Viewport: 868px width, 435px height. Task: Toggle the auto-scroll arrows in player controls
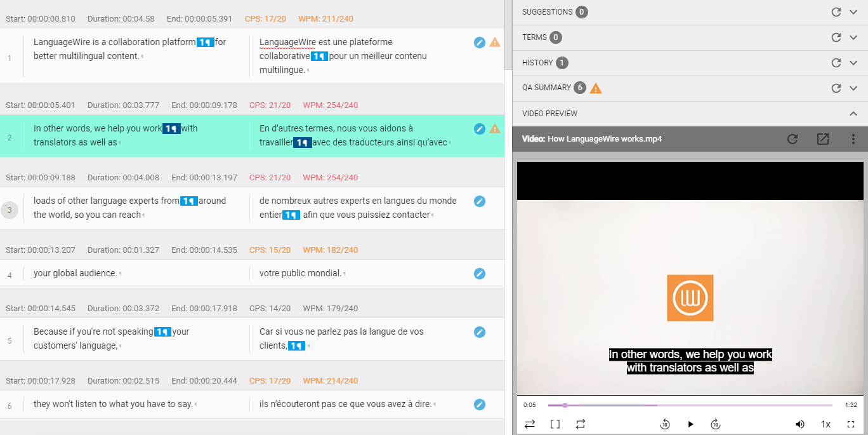pyautogui.click(x=530, y=424)
